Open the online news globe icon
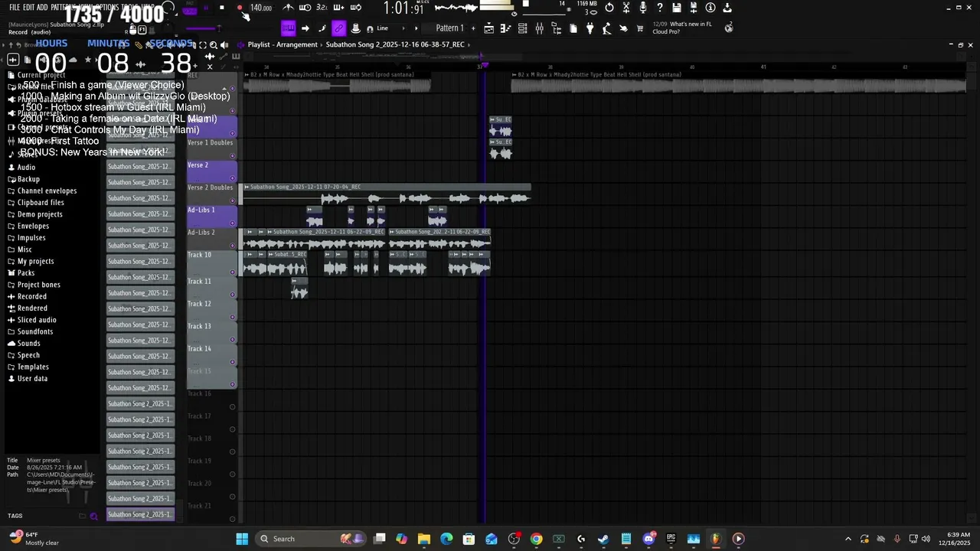This screenshot has height=551, width=980. (729, 28)
